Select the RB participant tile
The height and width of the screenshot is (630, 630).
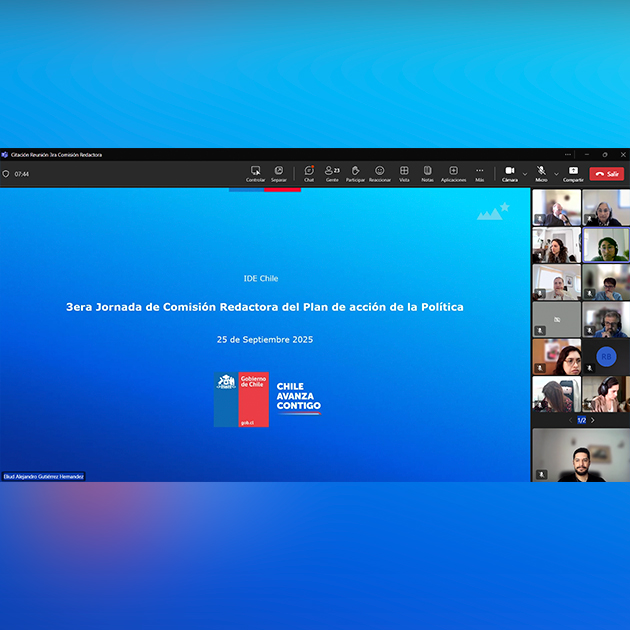(x=605, y=356)
